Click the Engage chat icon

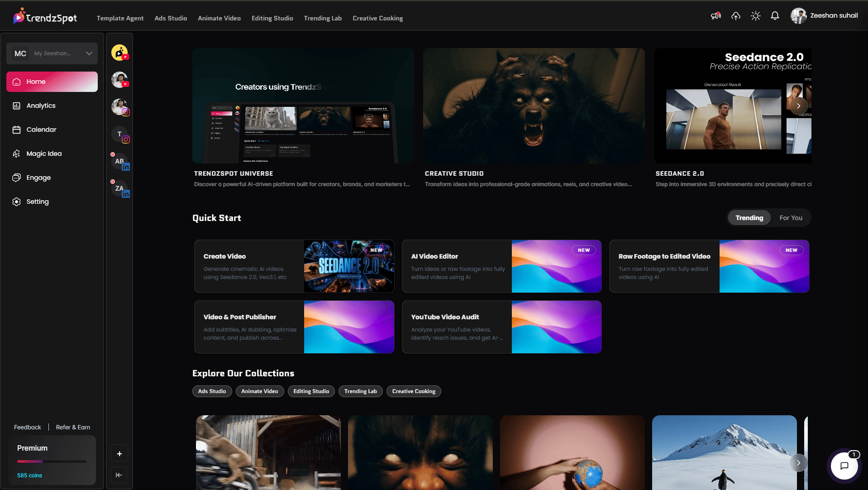[16, 178]
